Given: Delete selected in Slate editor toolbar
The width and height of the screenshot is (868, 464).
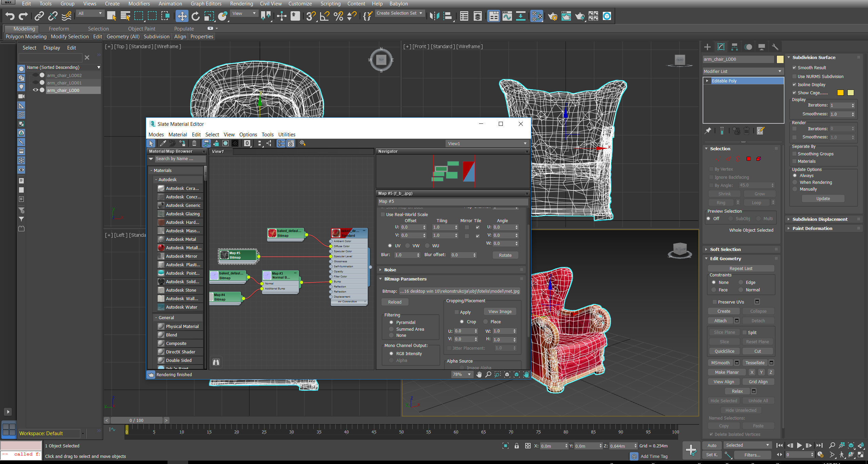Looking at the screenshot, I should 194,143.
